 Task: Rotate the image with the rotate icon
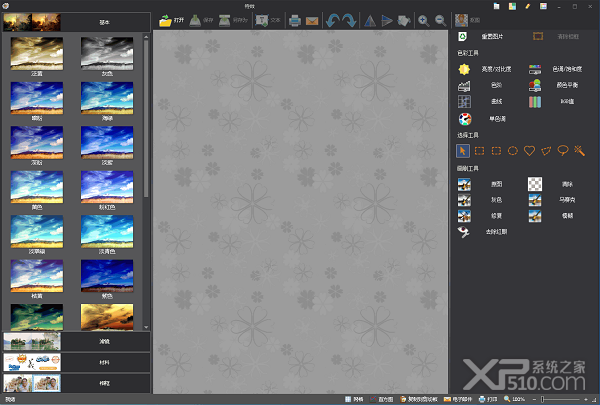click(x=404, y=20)
